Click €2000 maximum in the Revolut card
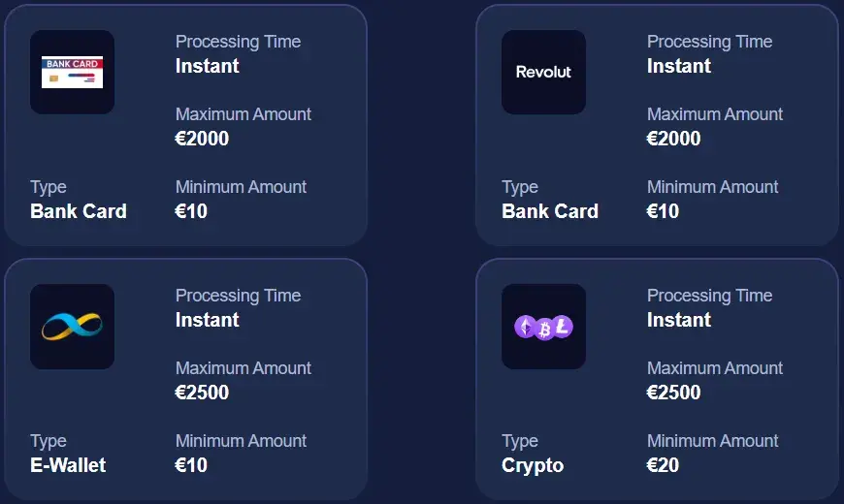This screenshot has height=504, width=844. click(673, 139)
